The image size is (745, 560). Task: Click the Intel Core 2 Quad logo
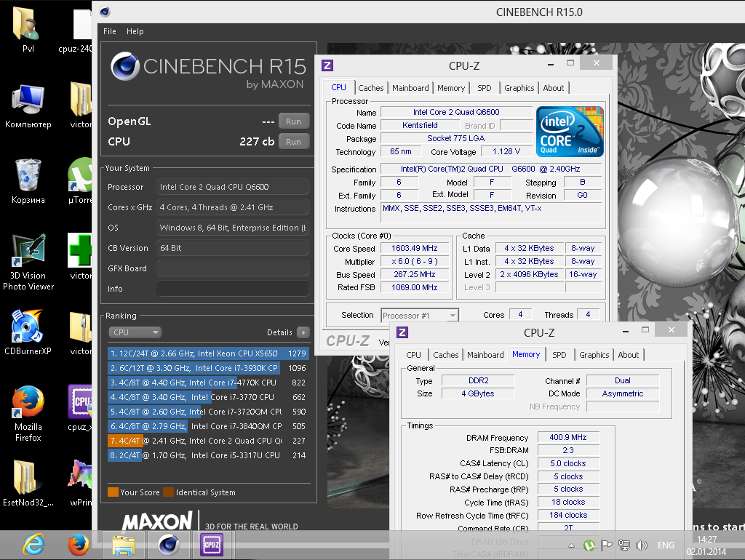tap(570, 132)
